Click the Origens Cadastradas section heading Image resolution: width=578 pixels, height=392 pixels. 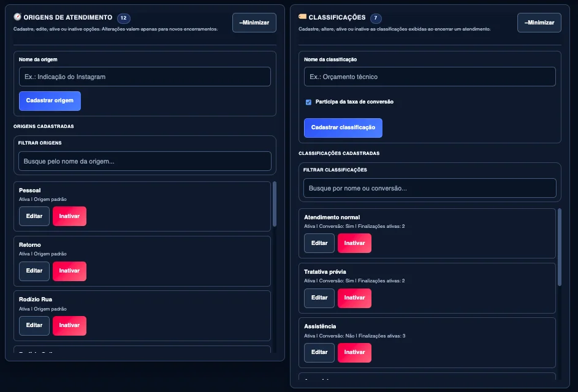tap(44, 126)
